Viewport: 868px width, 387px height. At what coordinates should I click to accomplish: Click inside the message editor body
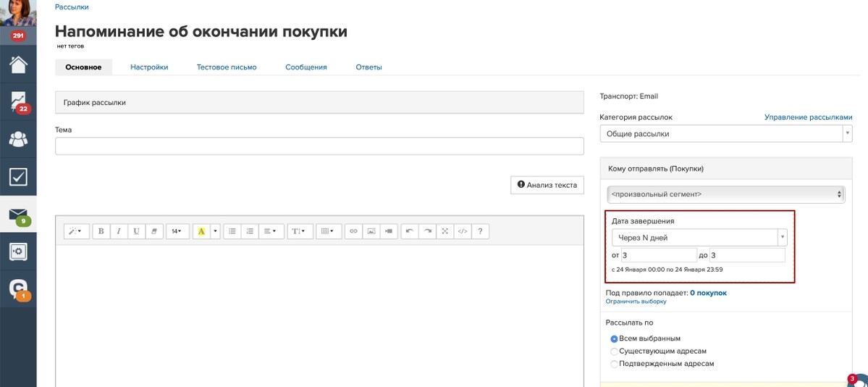click(x=319, y=316)
